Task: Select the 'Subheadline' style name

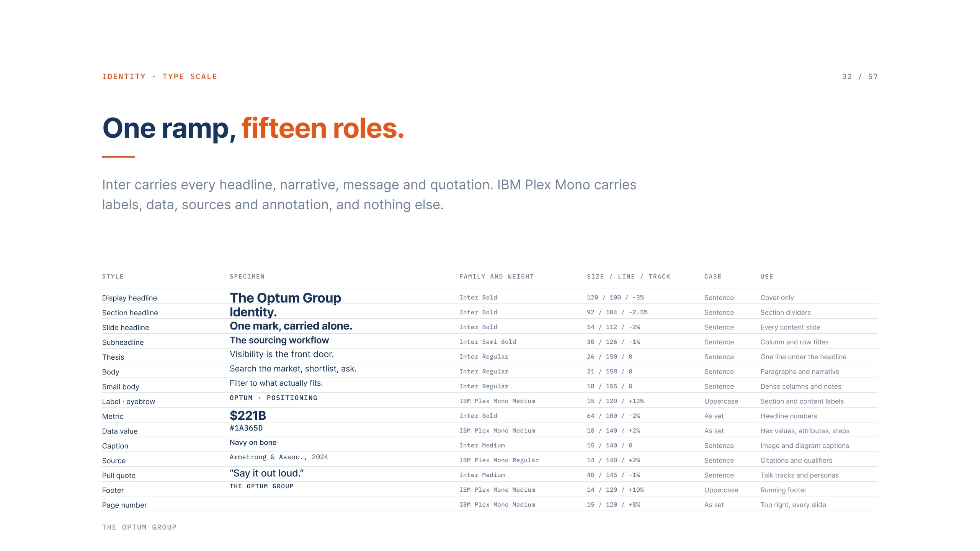Action: pos(123,342)
